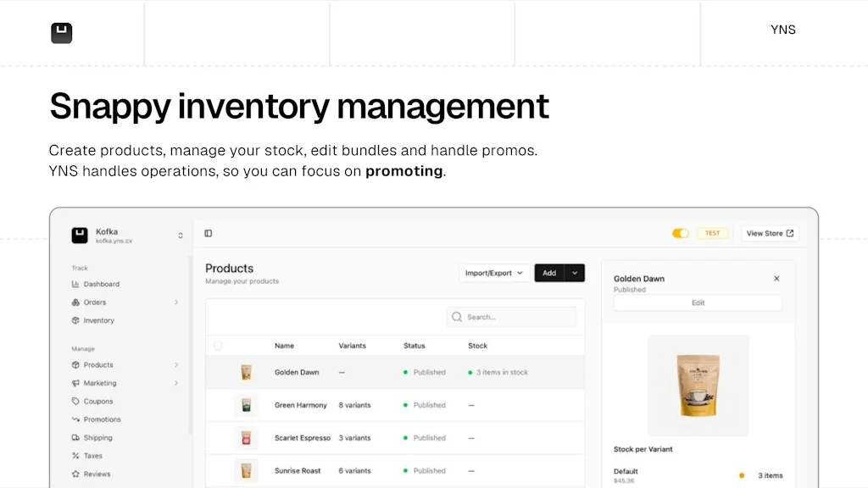The image size is (868, 488).
Task: Collapse the sidebar with the panel icon
Action: point(209,232)
